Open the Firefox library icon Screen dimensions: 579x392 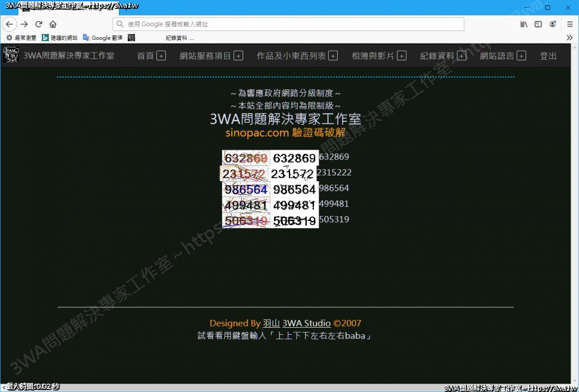point(524,24)
